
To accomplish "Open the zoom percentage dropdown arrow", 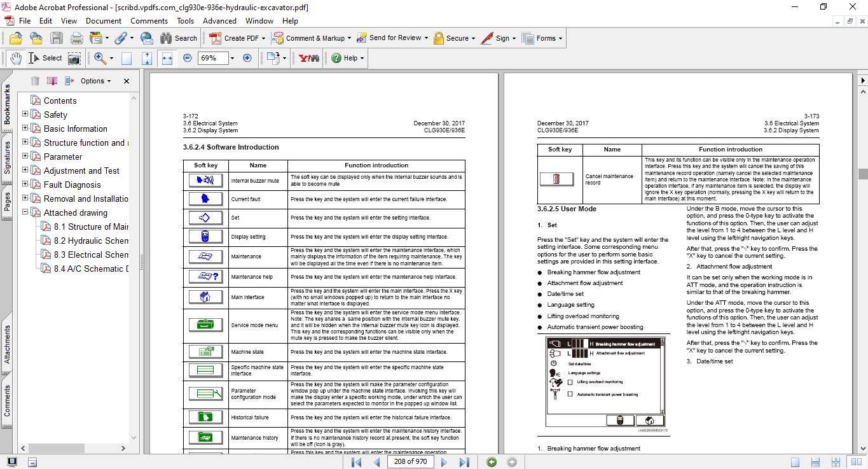I will coord(232,58).
